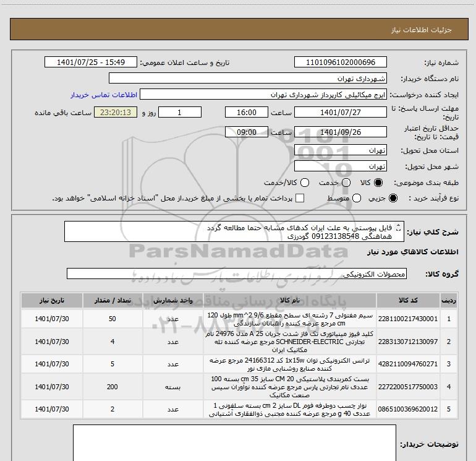Click the buyer name field شهرداری تهران
This screenshot has height=461, width=476.
[x=248, y=78]
